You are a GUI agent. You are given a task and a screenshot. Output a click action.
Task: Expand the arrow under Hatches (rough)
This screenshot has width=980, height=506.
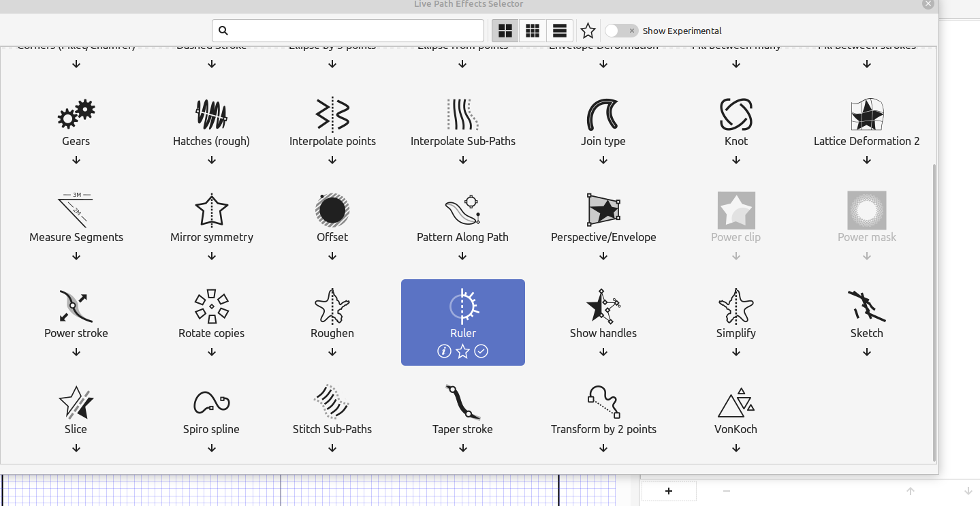[x=212, y=160]
